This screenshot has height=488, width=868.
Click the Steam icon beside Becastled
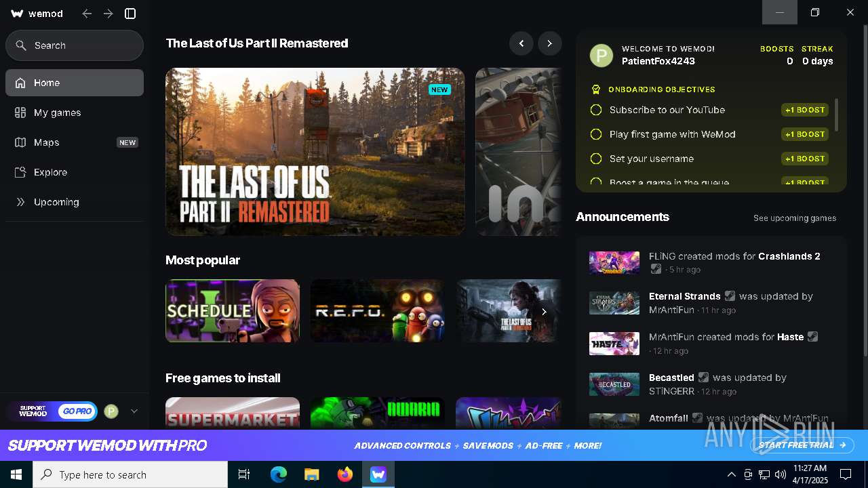coord(703,378)
